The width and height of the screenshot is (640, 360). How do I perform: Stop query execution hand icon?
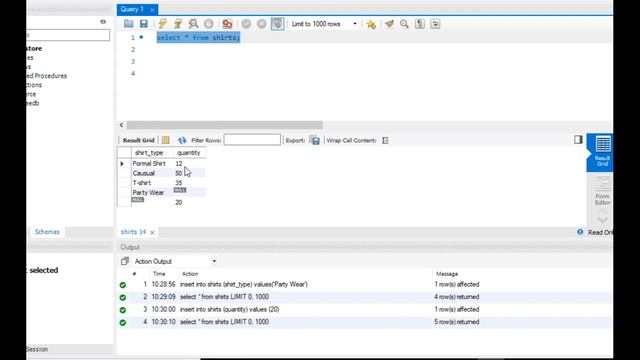(209, 24)
